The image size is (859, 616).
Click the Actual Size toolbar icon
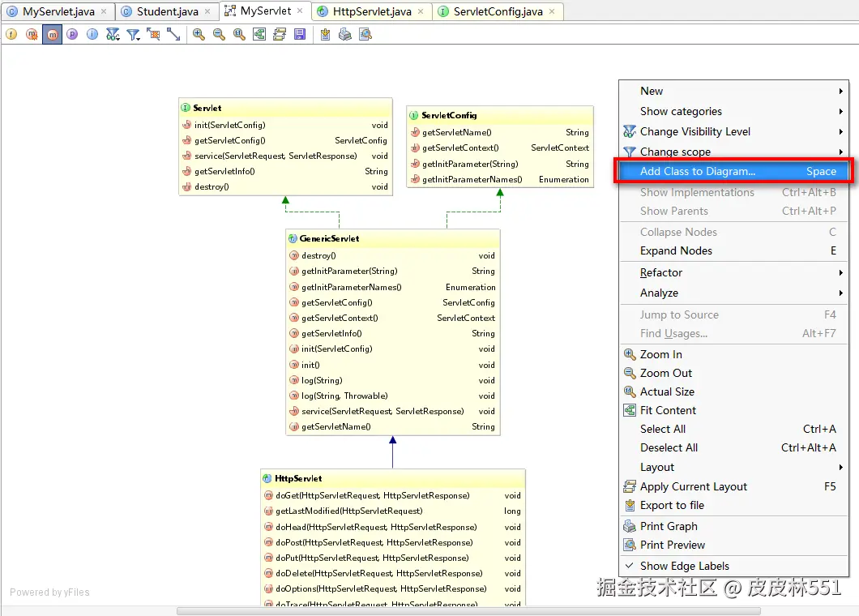coord(239,35)
